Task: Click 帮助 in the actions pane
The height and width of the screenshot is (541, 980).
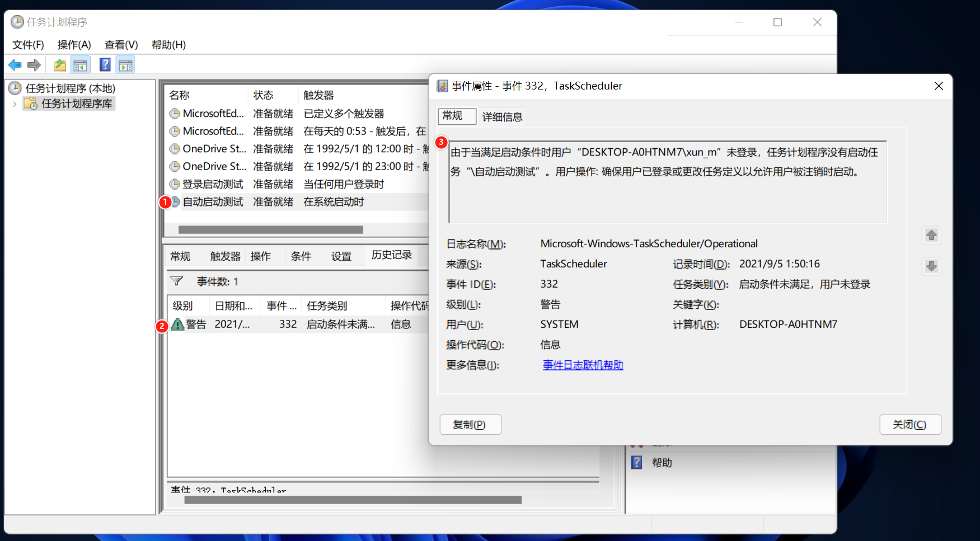Action: coord(662,463)
